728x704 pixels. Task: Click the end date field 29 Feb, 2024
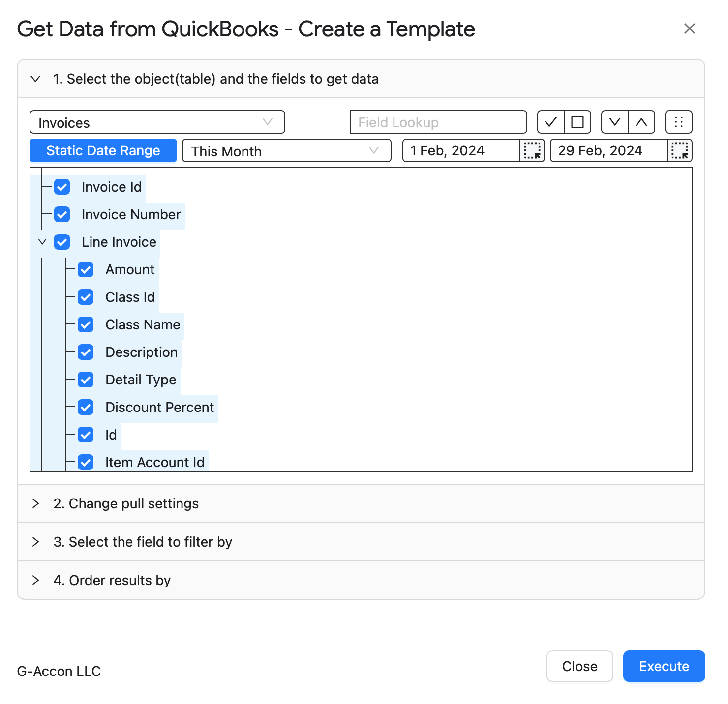click(x=609, y=150)
